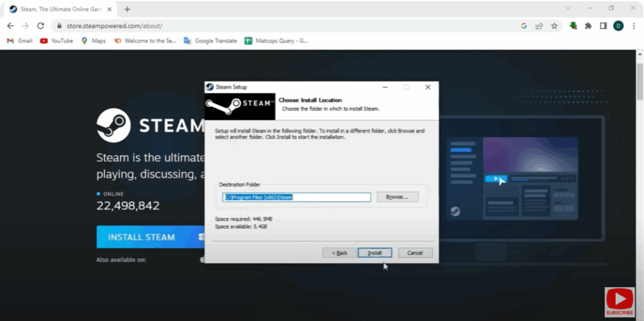Cancel the Steam Setup installer
644x321 pixels.
tap(415, 253)
